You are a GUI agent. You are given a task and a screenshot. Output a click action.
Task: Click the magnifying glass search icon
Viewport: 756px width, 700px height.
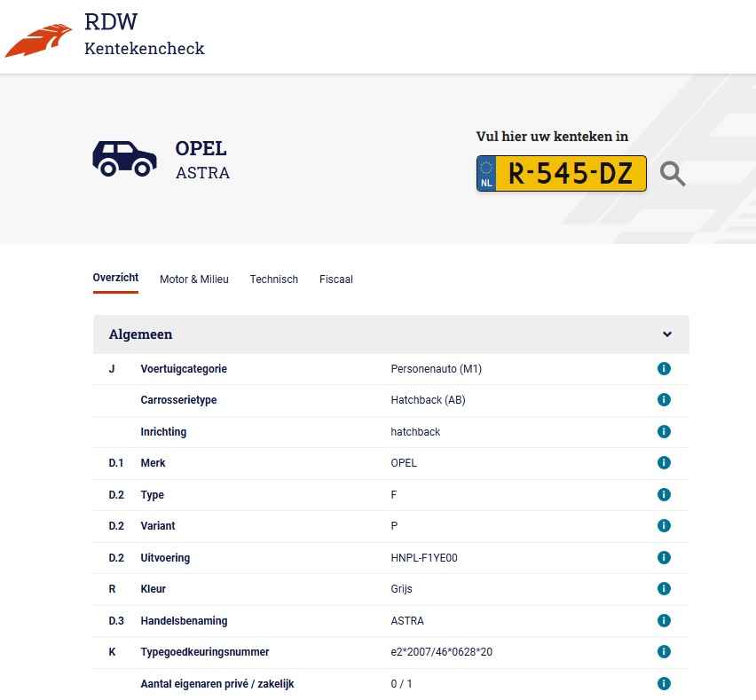673,174
